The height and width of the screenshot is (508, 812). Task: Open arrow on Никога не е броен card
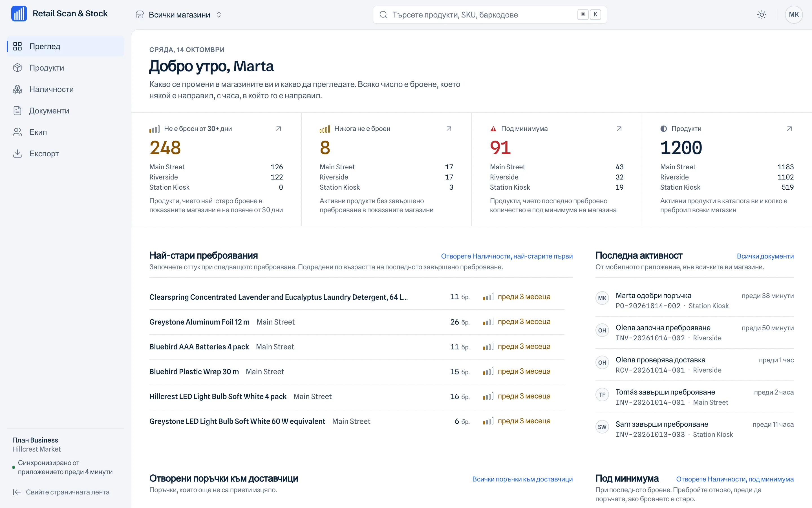point(449,129)
